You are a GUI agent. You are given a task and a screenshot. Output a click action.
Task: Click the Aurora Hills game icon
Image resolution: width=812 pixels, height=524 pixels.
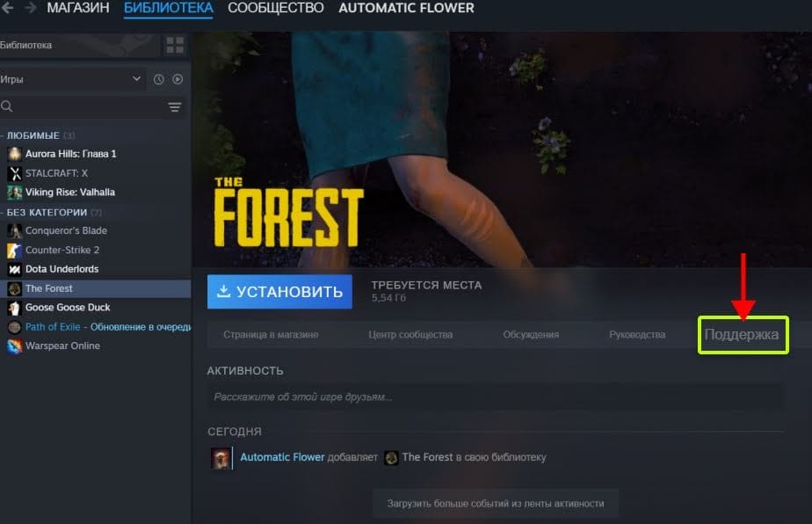pos(14,153)
